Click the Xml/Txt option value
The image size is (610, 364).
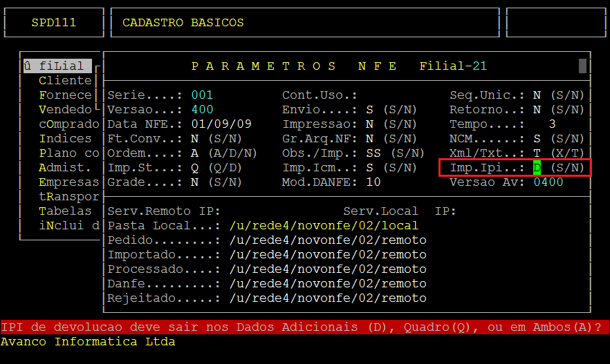[x=537, y=153]
